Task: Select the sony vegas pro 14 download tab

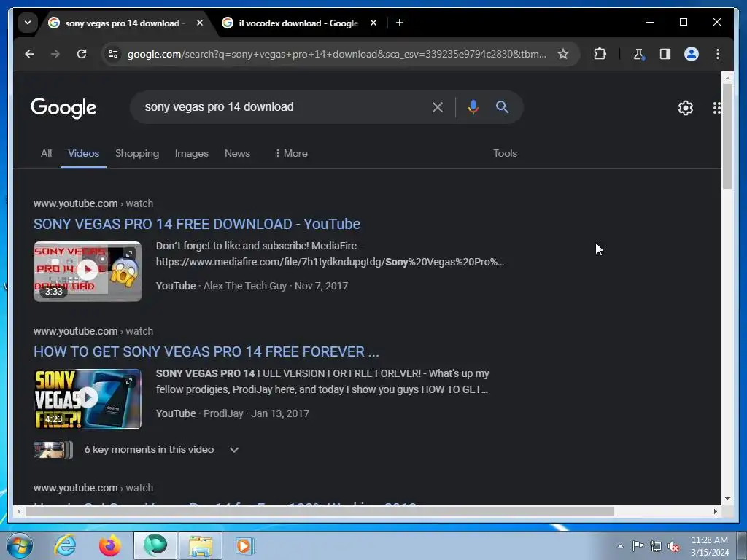Action: pos(125,23)
